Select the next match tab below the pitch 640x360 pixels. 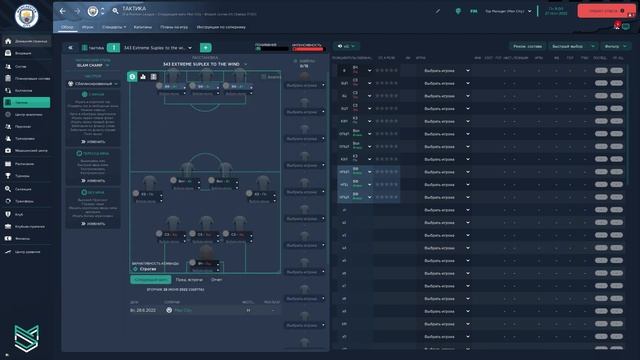(x=151, y=280)
